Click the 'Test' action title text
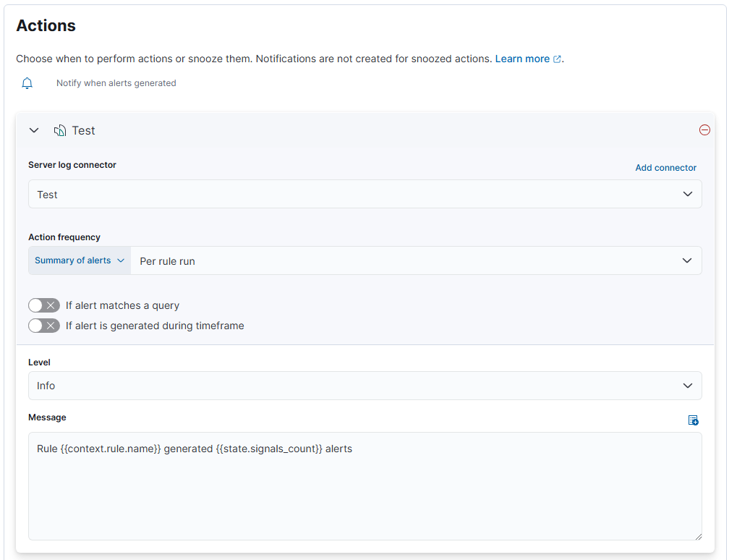 coord(84,131)
